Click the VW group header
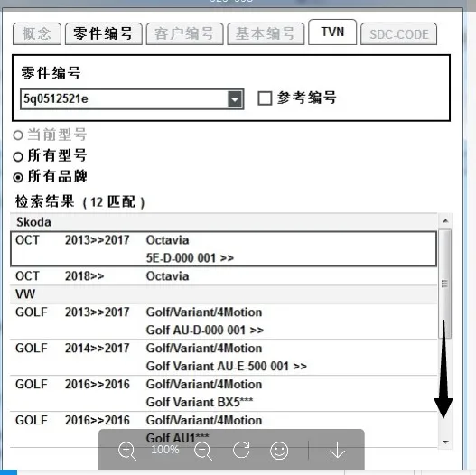The image size is (476, 475). (223, 294)
